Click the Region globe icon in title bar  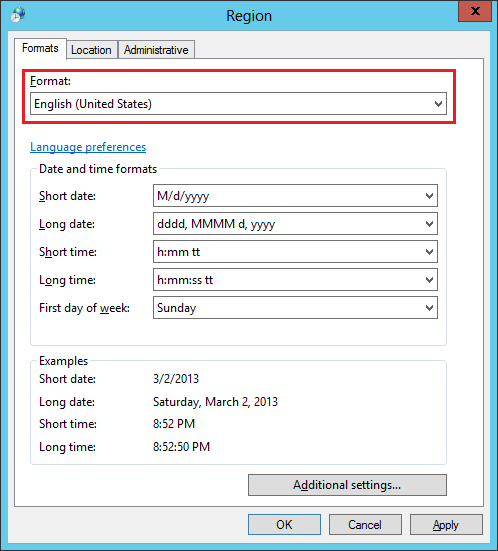click(x=17, y=14)
